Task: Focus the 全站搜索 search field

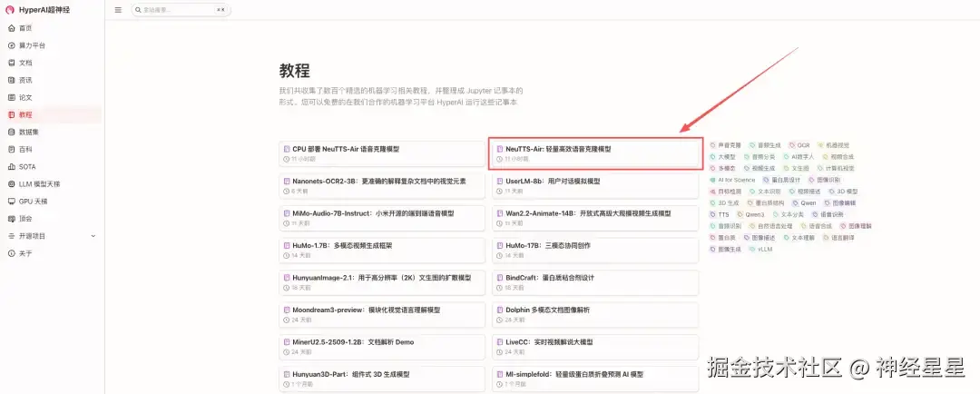Action: pos(181,10)
